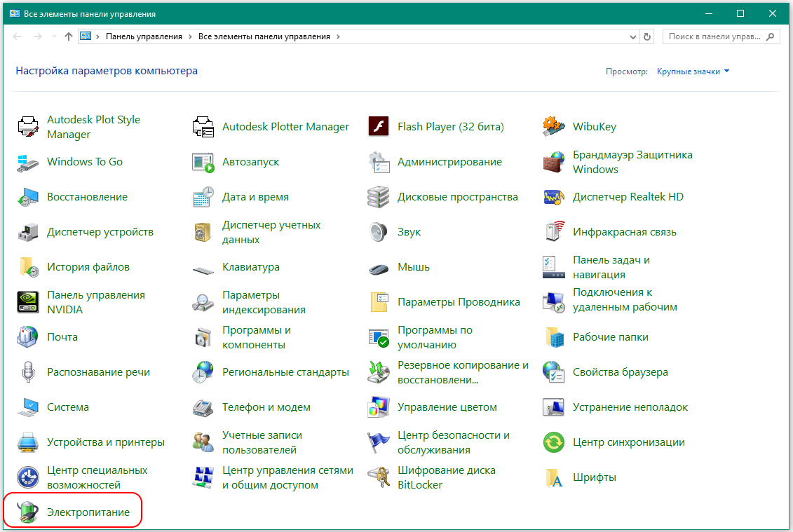Click the Дисковые пространства icon
The height and width of the screenshot is (532, 793).
379,197
